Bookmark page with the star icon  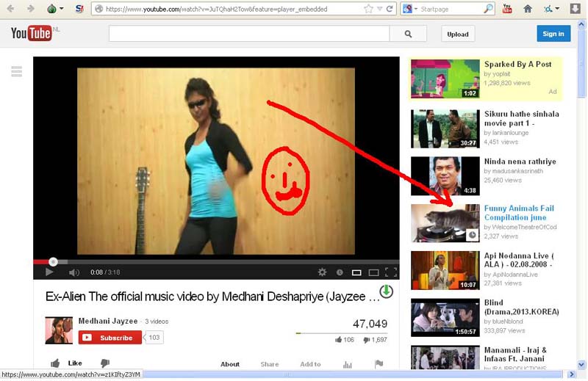368,9
